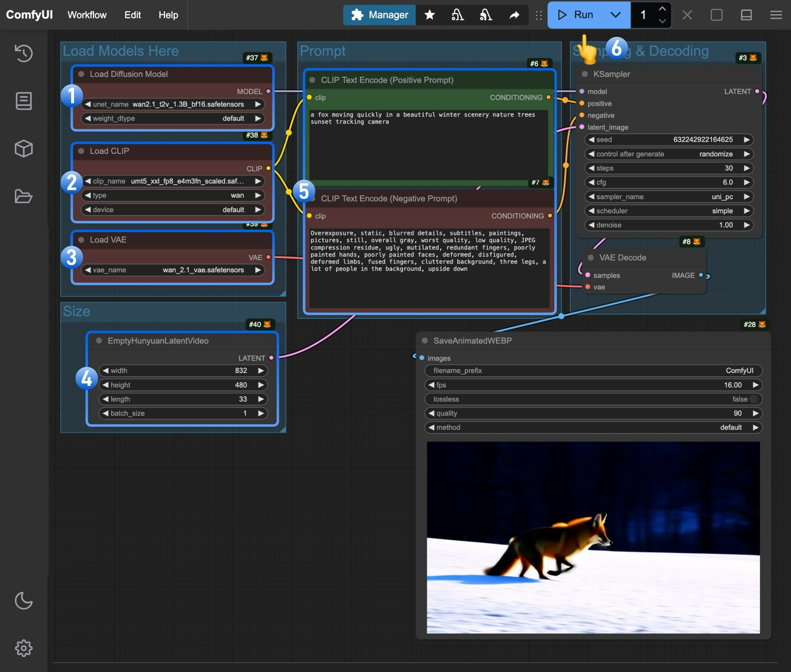Viewport: 791px width, 672px height.
Task: Open Settings via the gear icon
Action: 24,647
